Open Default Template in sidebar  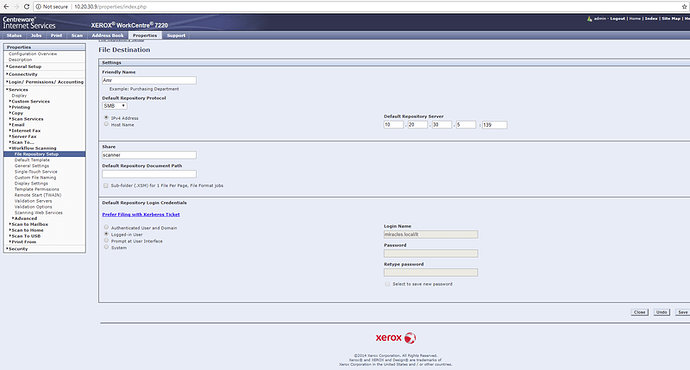32,160
